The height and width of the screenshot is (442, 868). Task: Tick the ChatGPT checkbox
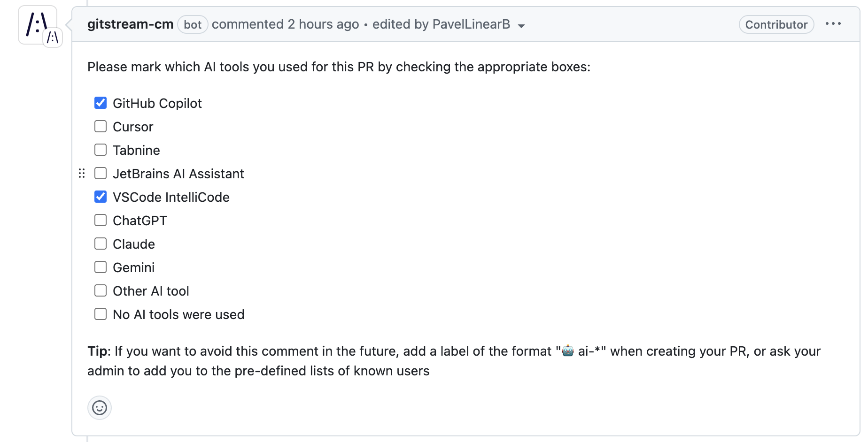[x=101, y=221]
